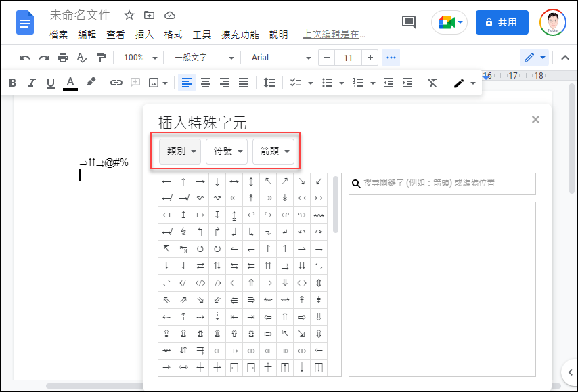This screenshot has height=392, width=578.
Task: Open the 編輯 menu
Action: (87, 35)
